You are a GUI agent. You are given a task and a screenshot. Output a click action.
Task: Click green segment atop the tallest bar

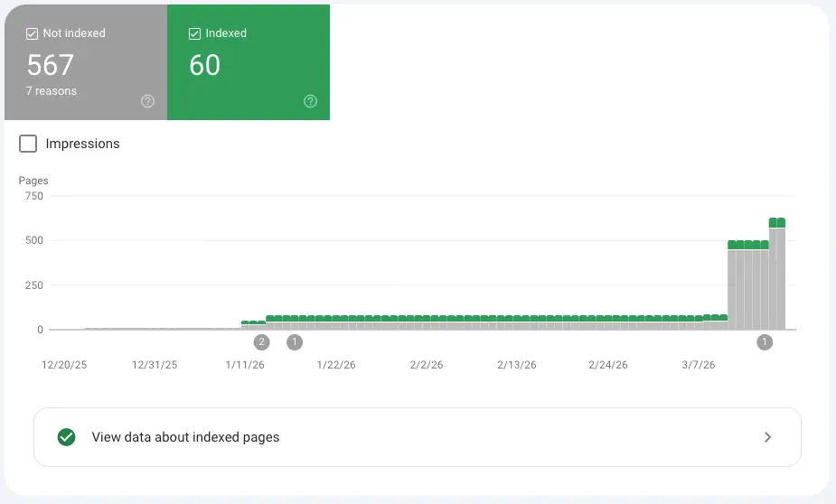pos(777,222)
